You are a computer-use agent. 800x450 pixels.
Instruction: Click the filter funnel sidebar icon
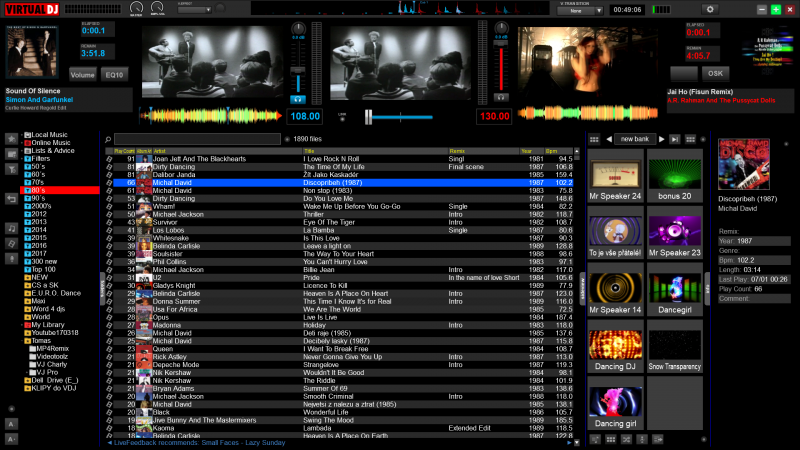(x=11, y=169)
